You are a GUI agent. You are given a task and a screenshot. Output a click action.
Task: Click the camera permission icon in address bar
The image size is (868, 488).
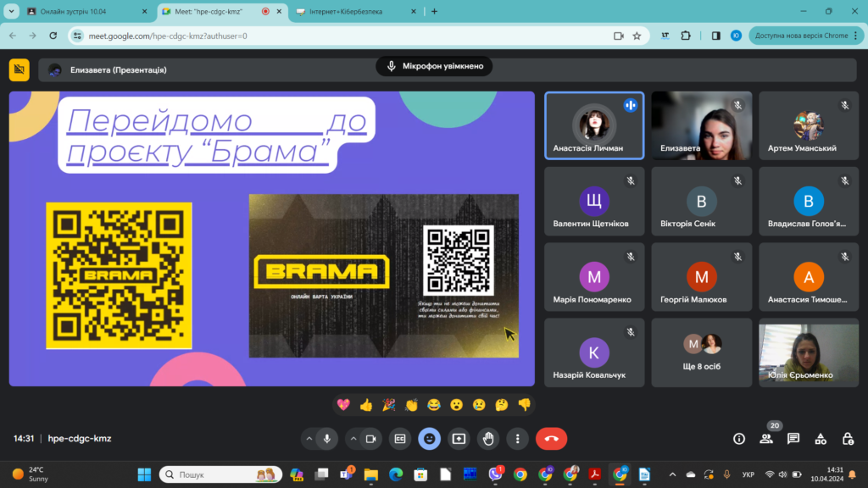coord(618,36)
